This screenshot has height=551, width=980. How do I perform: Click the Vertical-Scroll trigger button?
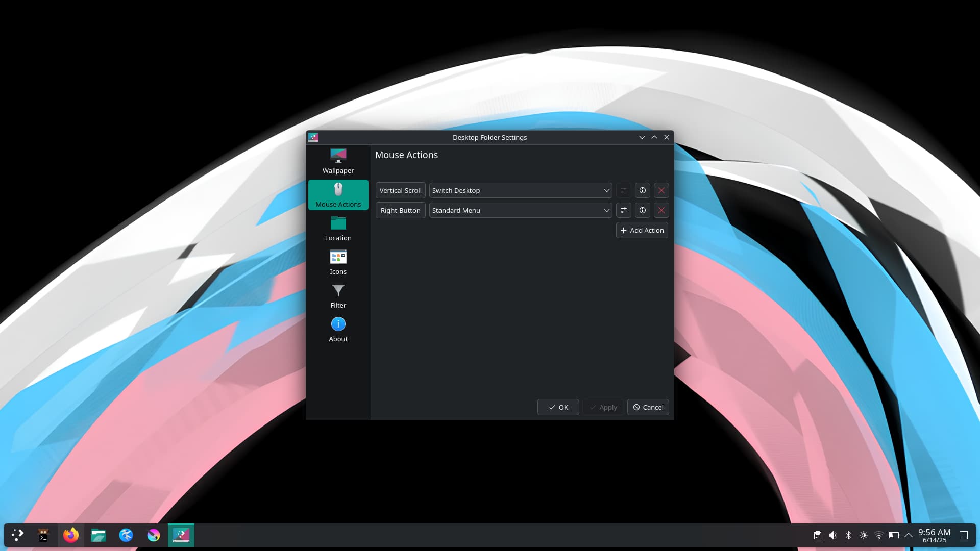pos(400,190)
